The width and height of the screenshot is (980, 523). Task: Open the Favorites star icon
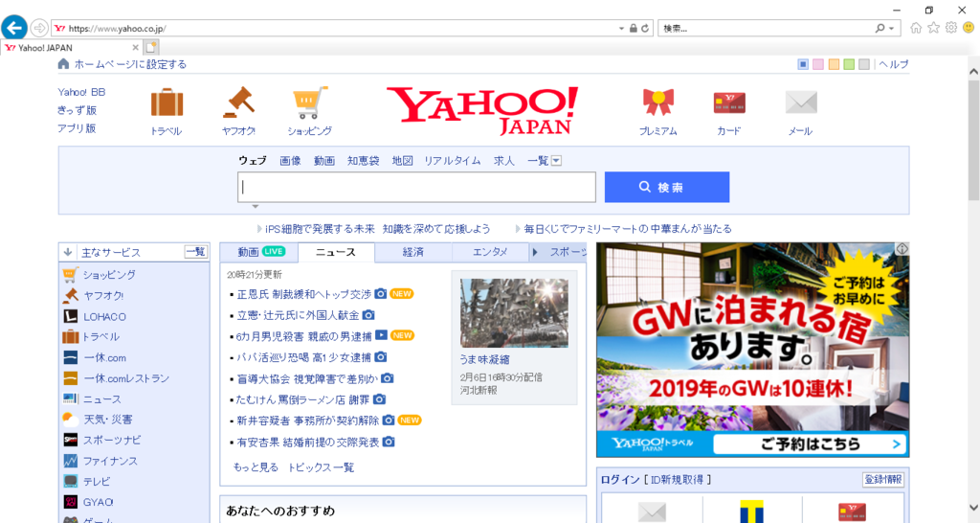click(x=933, y=28)
